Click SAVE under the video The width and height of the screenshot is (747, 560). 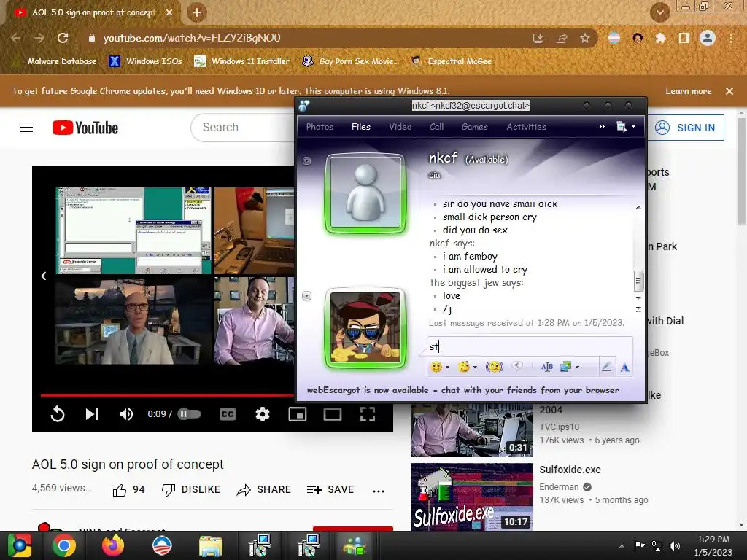330,489
